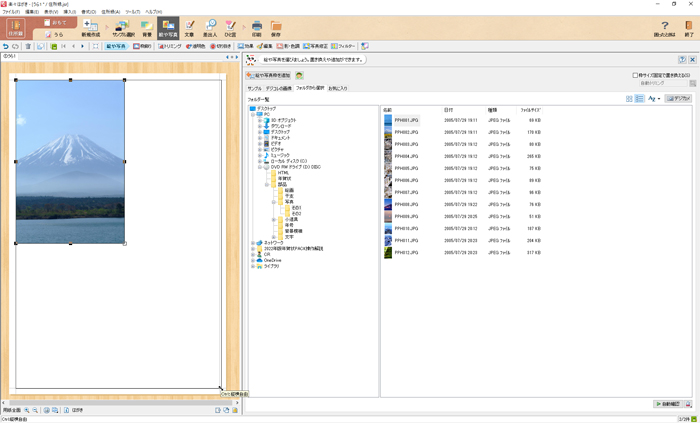
Task: Click the 絵や写真枠を追加 button
Action: [269, 75]
